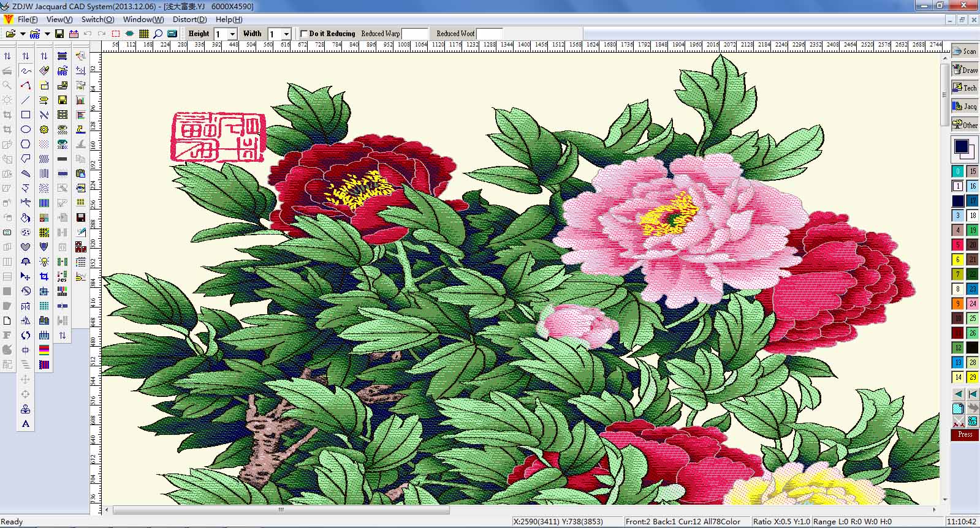
Task: Open the File menu
Action: tap(28, 20)
